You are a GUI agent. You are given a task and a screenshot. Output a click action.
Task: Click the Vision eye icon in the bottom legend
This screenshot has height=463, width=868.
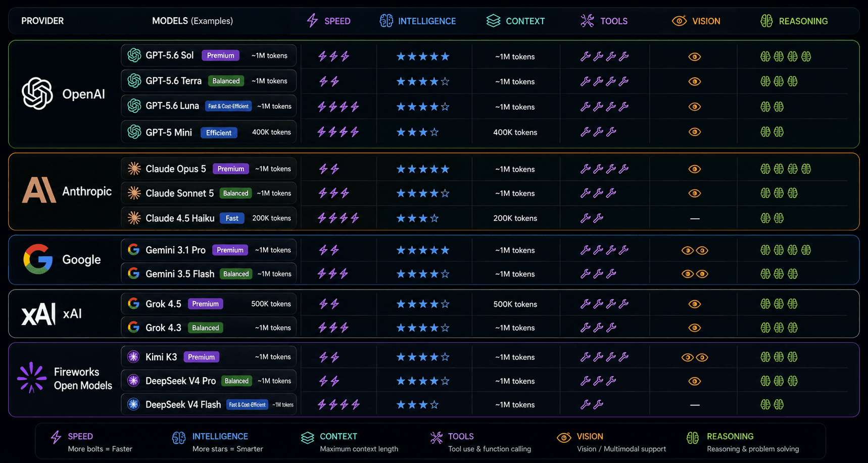coord(564,437)
